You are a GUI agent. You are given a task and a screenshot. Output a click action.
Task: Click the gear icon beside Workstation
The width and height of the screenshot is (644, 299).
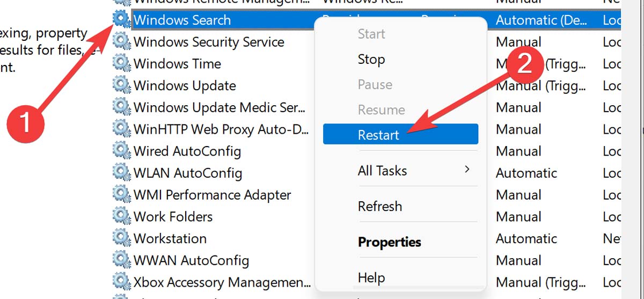pyautogui.click(x=122, y=239)
